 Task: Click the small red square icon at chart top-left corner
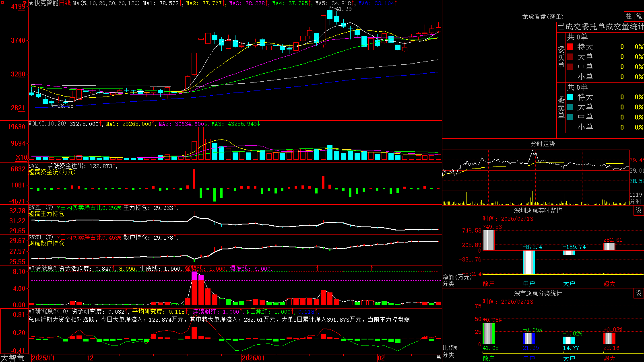(2, 2)
